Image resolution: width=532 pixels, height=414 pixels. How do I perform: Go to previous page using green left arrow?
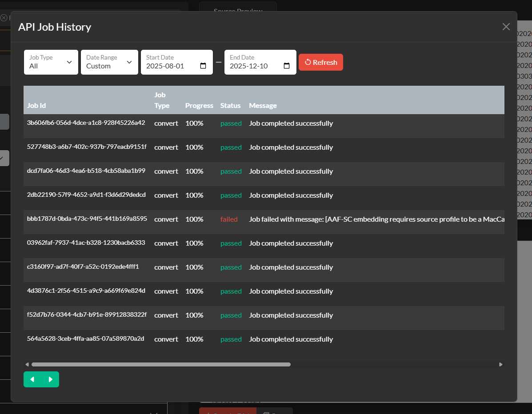[x=32, y=379]
